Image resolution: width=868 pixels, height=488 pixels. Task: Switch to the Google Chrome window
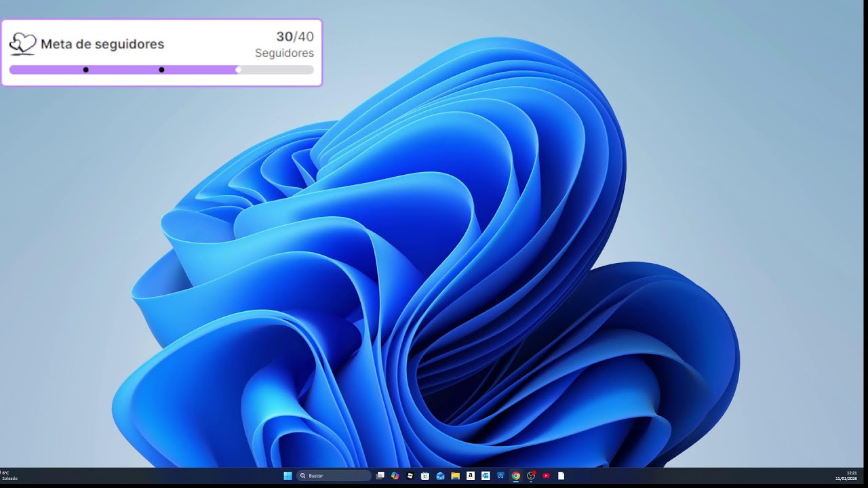[x=515, y=476]
